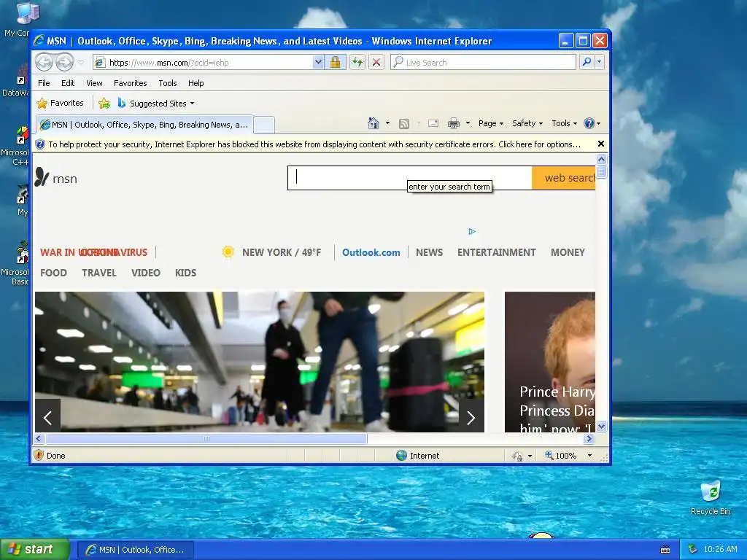Screen dimensions: 747x560
Task: Run search with magnifier button
Action: 587,62
